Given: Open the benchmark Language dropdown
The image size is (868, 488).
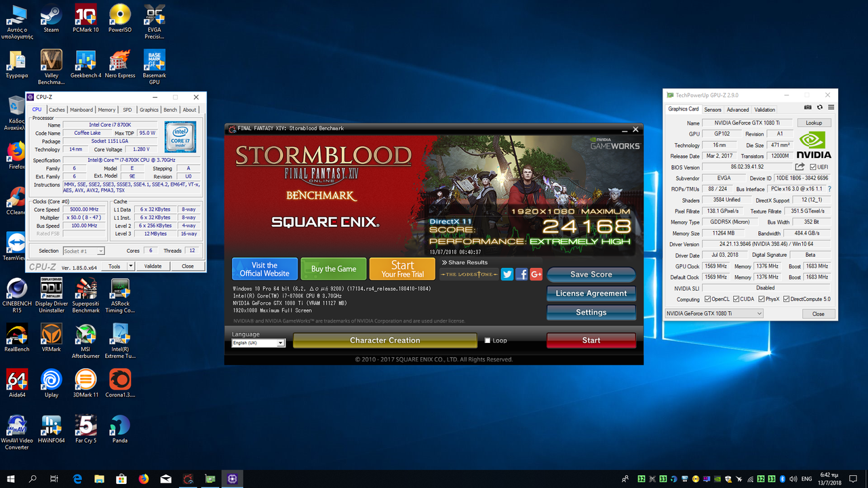Looking at the screenshot, I should [x=258, y=343].
